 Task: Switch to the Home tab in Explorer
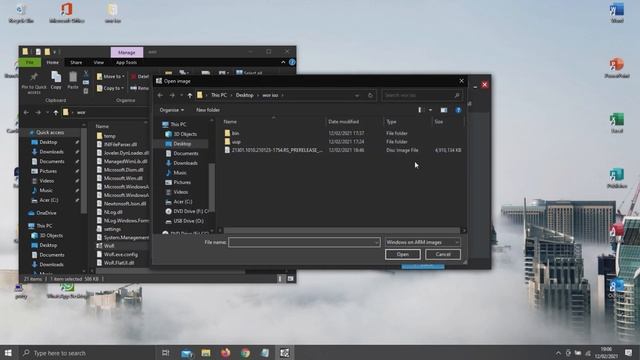tap(52, 62)
